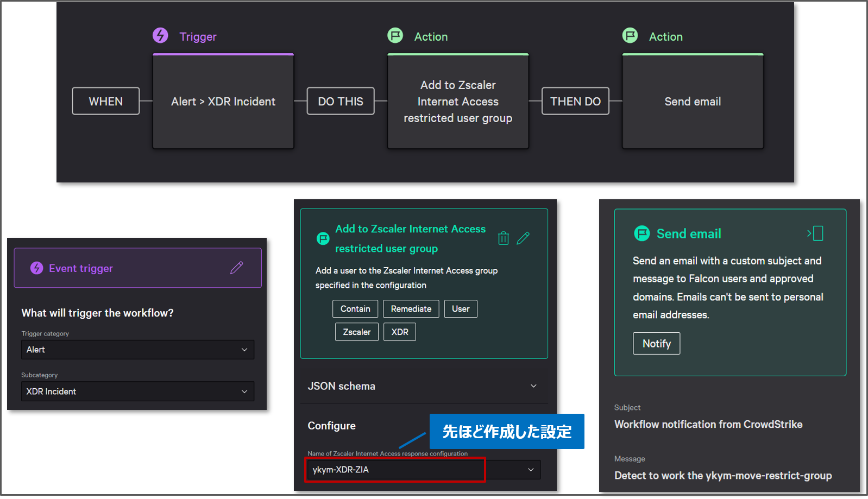868x499 pixels.
Task: Click the flag icon beside Add to Zscaler title
Action: 323,238
